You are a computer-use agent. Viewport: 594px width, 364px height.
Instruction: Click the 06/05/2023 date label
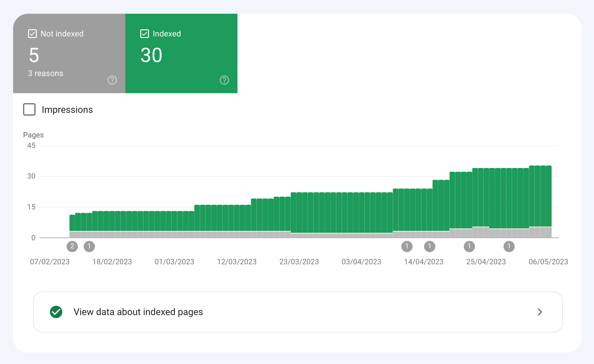[x=548, y=262]
